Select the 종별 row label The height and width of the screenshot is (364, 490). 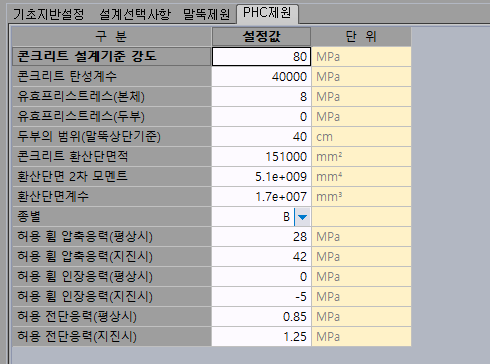(112, 217)
